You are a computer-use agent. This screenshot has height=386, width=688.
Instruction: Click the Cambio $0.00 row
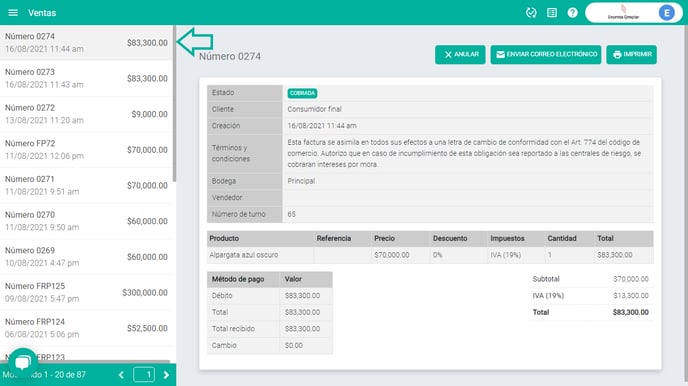(x=269, y=346)
